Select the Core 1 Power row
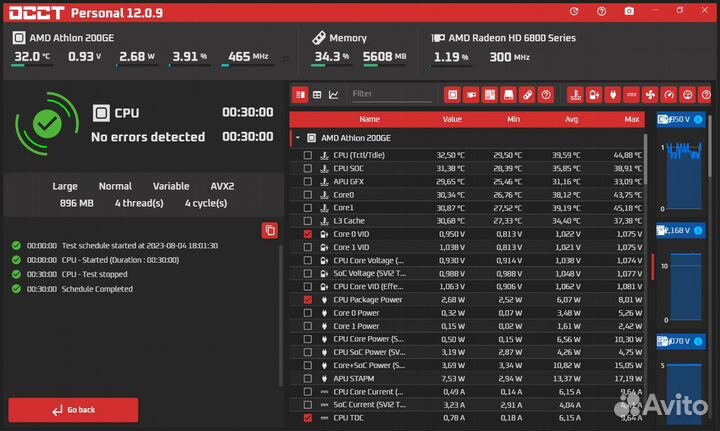720x431 pixels. [467, 326]
